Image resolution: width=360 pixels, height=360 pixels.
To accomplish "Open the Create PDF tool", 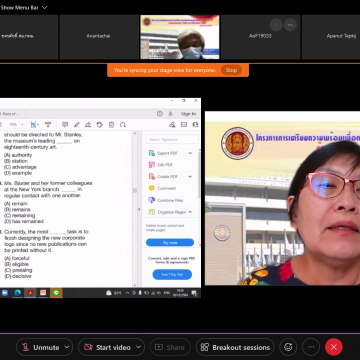I will pyautogui.click(x=163, y=176).
